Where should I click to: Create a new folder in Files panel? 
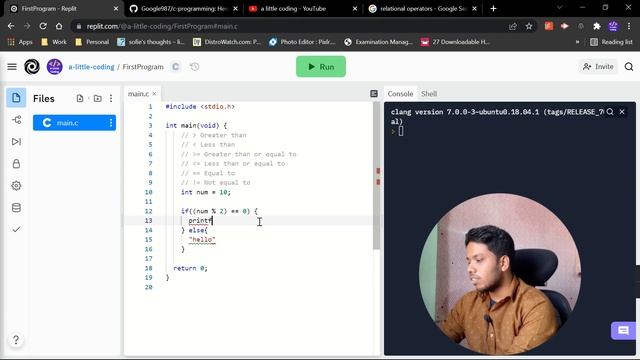point(98,98)
